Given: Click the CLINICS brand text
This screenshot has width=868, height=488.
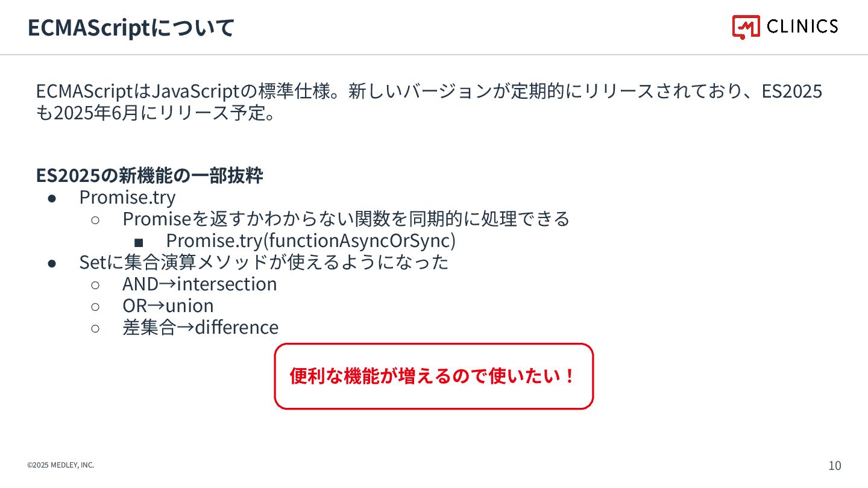Looking at the screenshot, I should [x=803, y=27].
